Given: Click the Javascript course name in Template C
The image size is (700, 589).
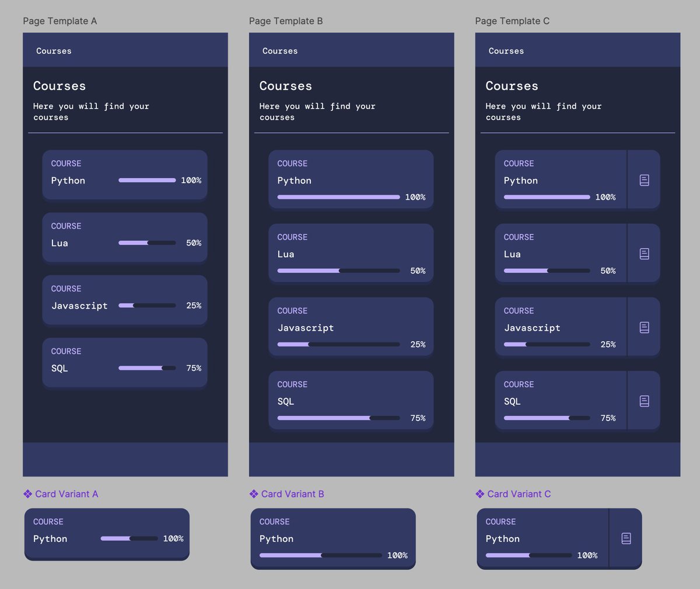Looking at the screenshot, I should tap(532, 328).
